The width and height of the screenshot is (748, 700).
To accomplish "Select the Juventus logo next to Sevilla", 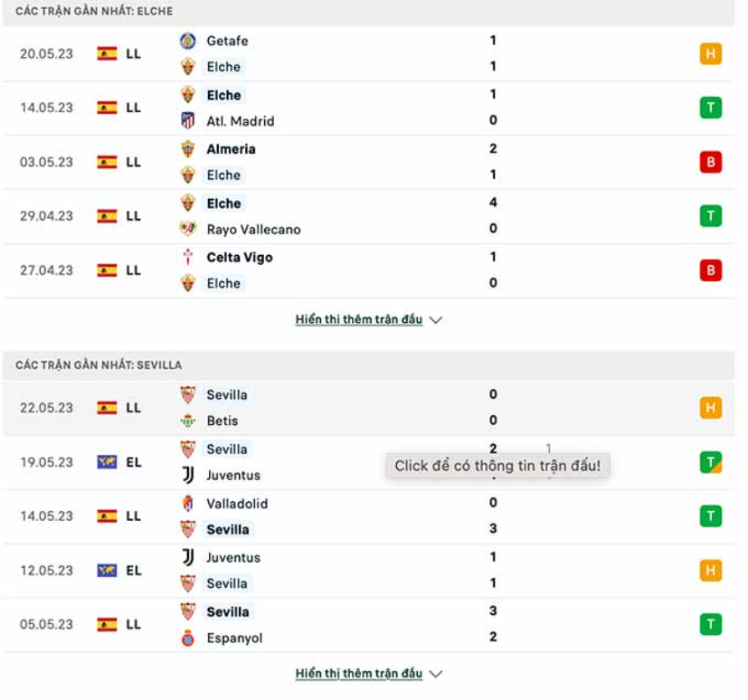I will tap(188, 476).
